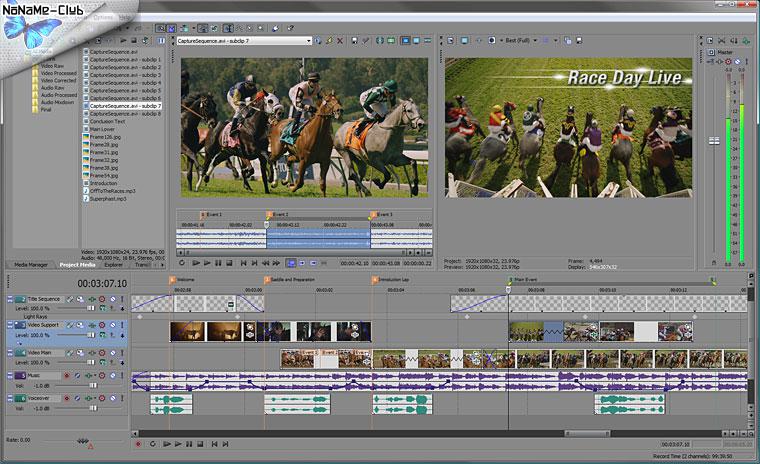Mute the Title Sequence track
The height and width of the screenshot is (464, 760).
pyautogui.click(x=102, y=299)
